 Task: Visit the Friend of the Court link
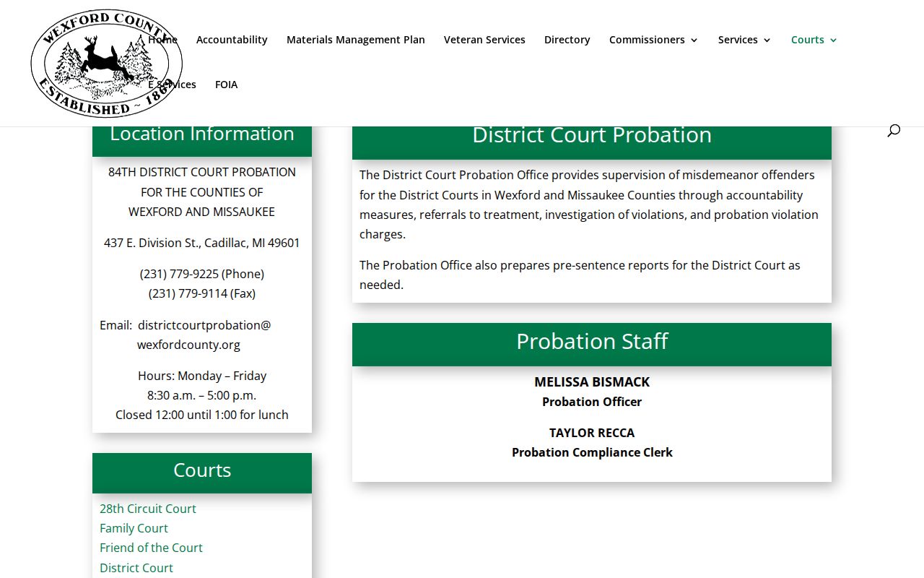151,548
